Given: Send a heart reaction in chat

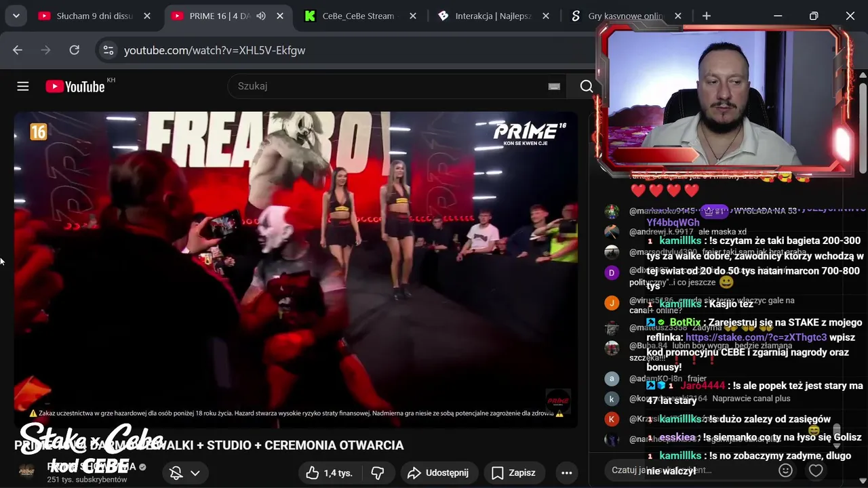Looking at the screenshot, I should pyautogui.click(x=816, y=470).
